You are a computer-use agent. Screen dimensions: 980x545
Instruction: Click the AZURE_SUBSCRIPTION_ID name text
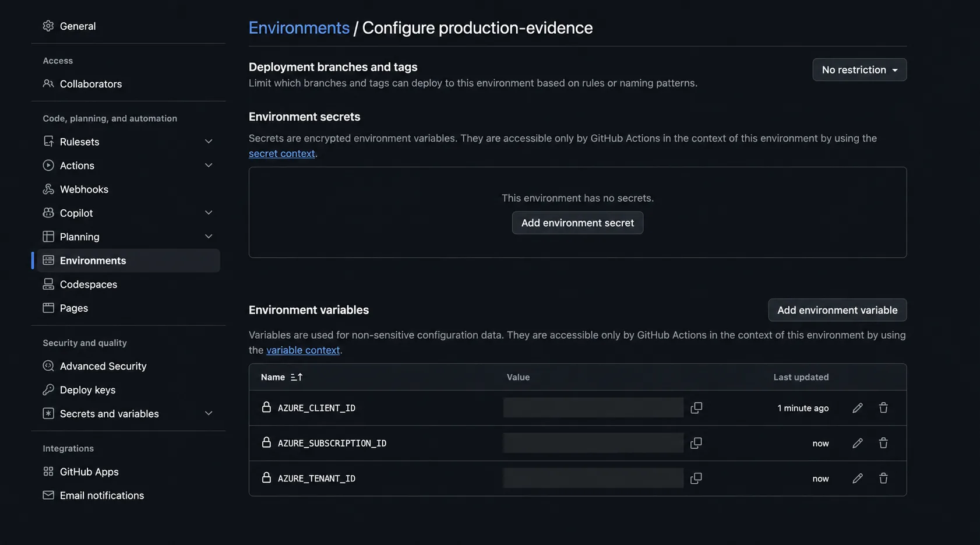pyautogui.click(x=332, y=444)
